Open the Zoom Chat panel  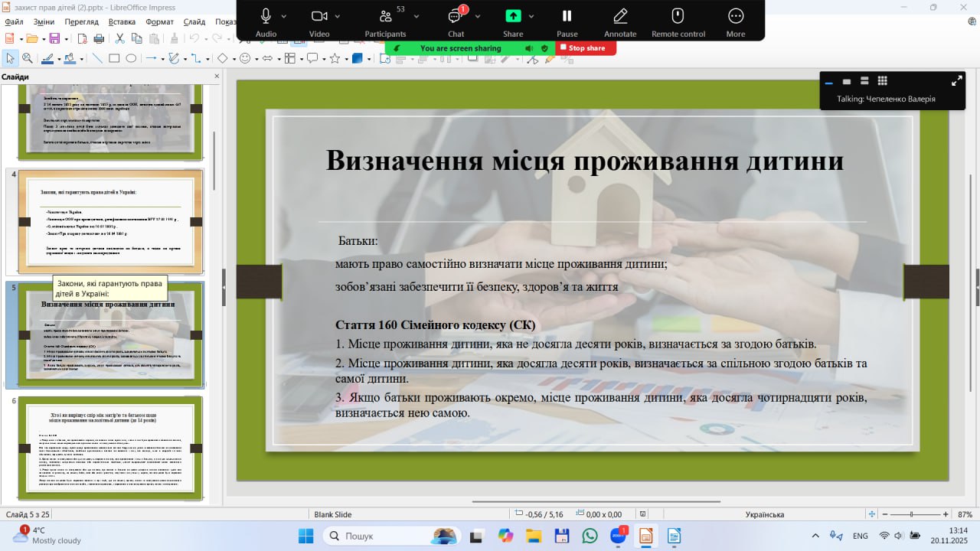click(x=456, y=21)
